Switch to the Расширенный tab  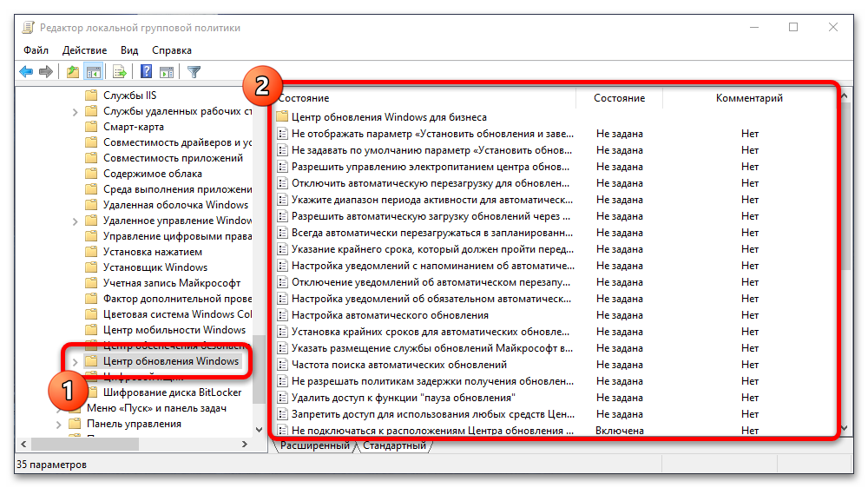314,445
